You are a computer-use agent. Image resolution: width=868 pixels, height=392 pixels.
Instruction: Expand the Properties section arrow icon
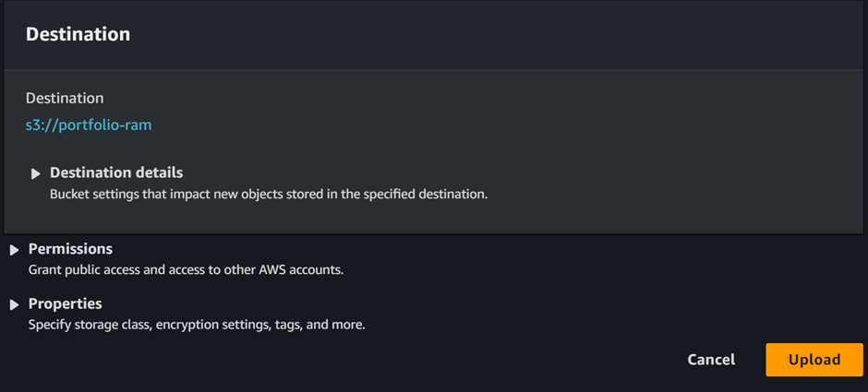click(x=15, y=304)
